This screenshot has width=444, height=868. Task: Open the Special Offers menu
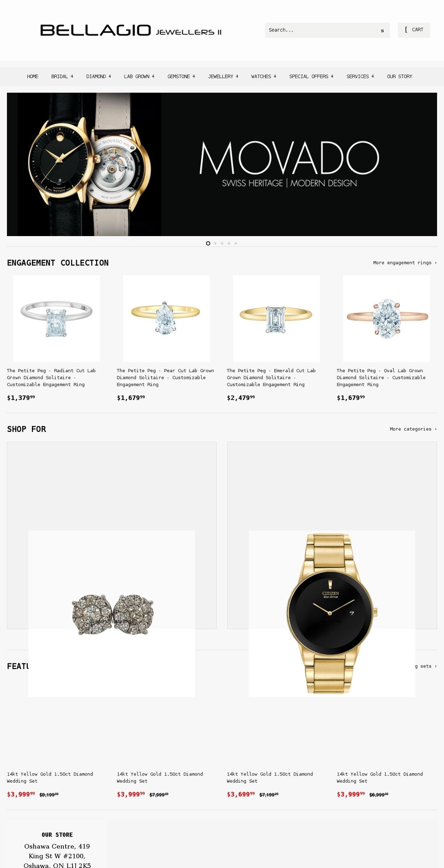(311, 77)
